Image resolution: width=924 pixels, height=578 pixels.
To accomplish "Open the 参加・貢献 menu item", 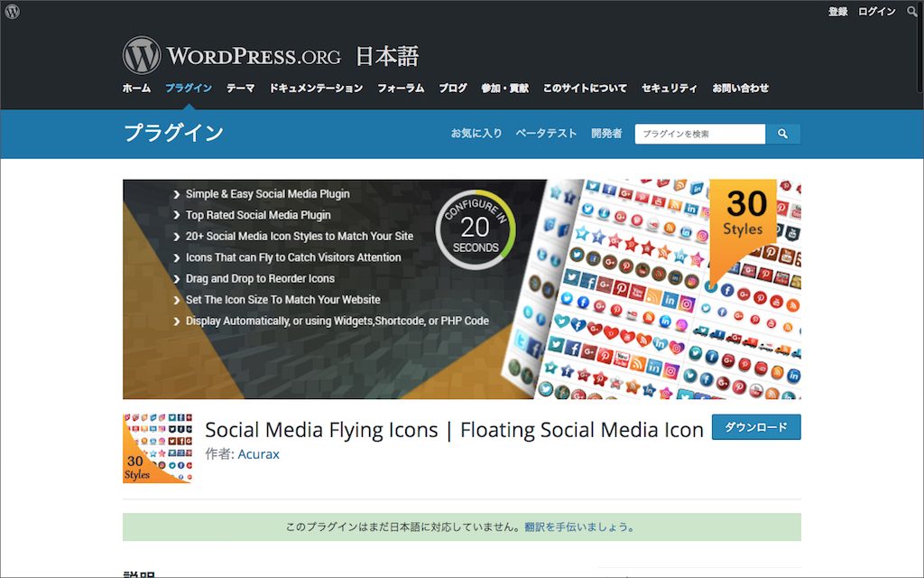I will point(505,88).
